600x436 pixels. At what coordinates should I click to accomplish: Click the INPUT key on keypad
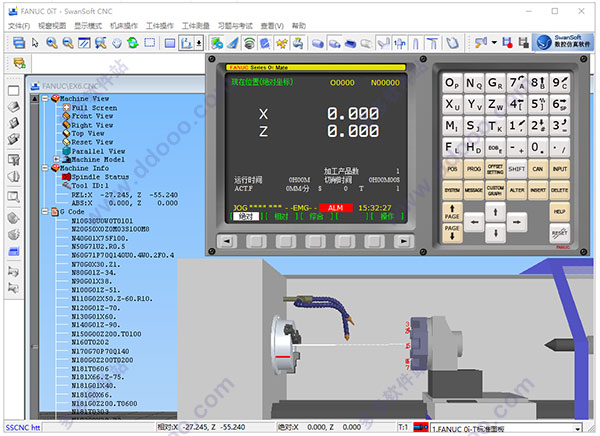pyautogui.click(x=559, y=169)
